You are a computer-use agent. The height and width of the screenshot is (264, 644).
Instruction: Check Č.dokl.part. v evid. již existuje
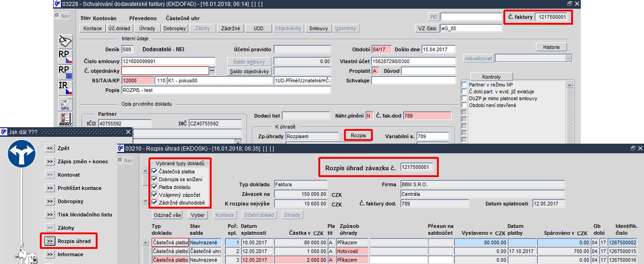[464, 92]
